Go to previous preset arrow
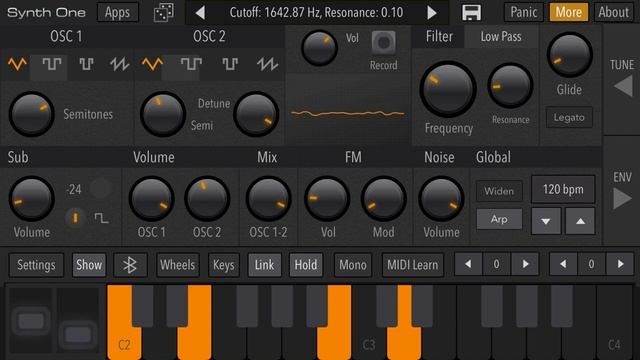This screenshot has width=640, height=360. tap(200, 13)
